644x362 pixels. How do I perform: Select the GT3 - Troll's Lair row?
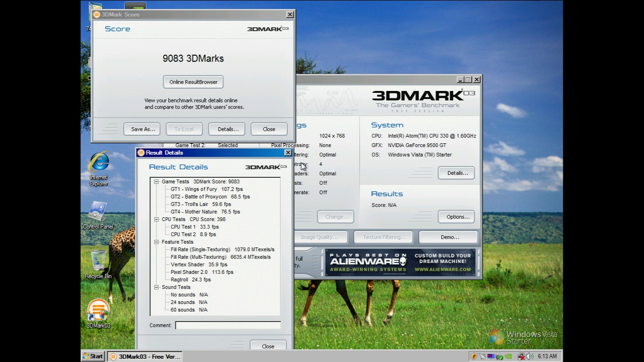[201, 204]
